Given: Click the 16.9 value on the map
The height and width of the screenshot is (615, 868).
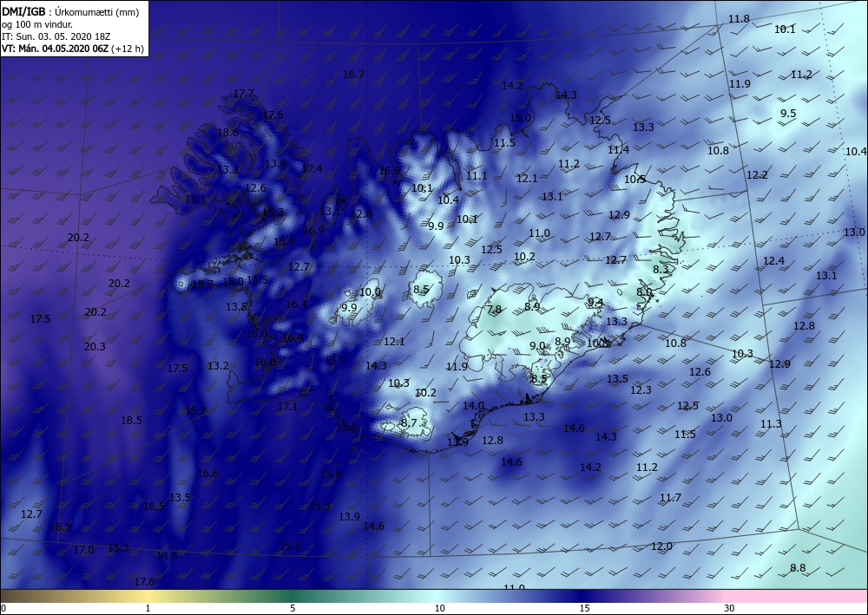Looking at the screenshot, I should point(314,230).
